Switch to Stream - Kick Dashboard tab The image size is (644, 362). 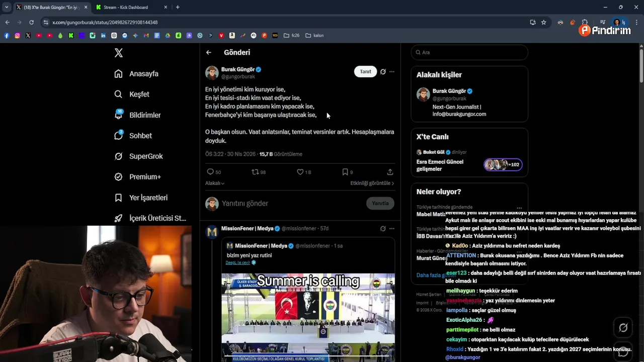pyautogui.click(x=132, y=7)
